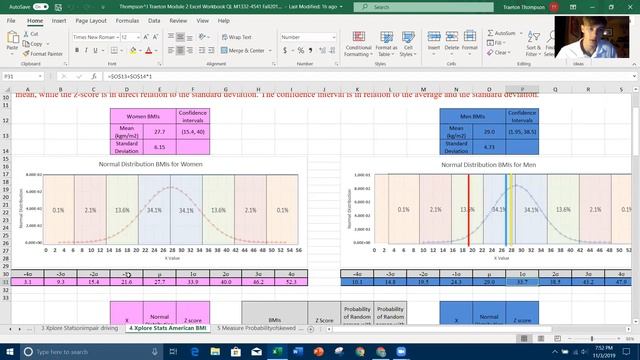
Task: Click Merge & Center
Action: (243, 50)
